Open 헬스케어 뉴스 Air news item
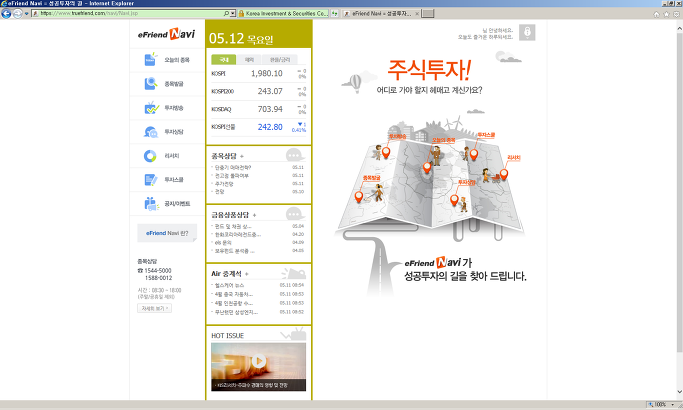Viewport: 683px width, 410px height. pyautogui.click(x=229, y=285)
